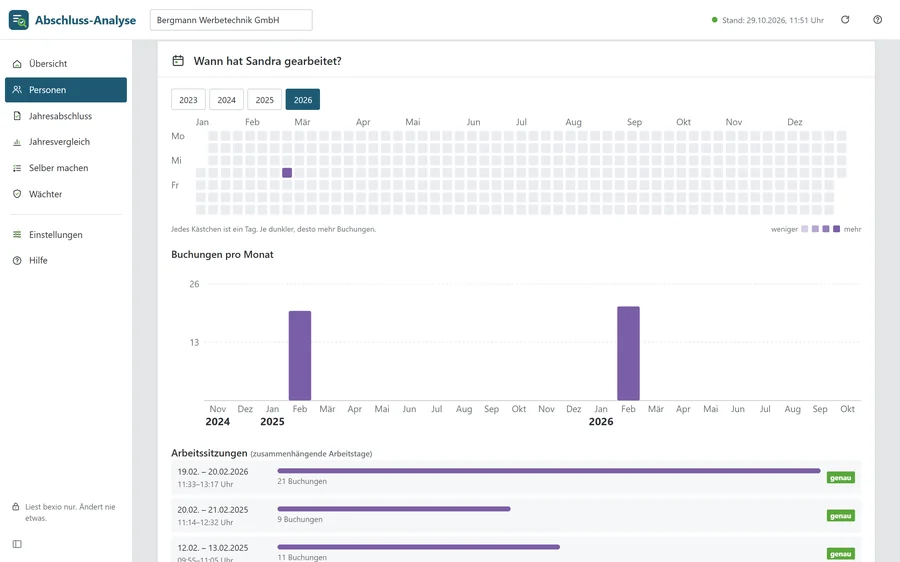Click the bold year label '2024' under the chart
This screenshot has width=900, height=562.
[218, 421]
